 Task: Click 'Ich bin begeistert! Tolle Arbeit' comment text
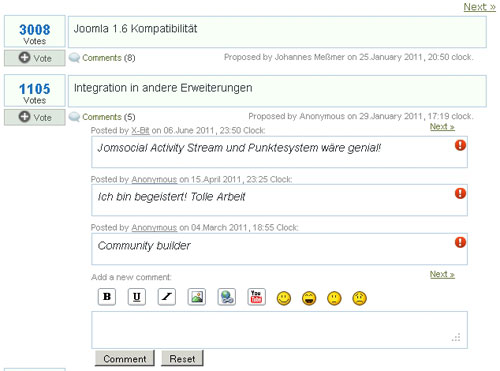coord(171,197)
